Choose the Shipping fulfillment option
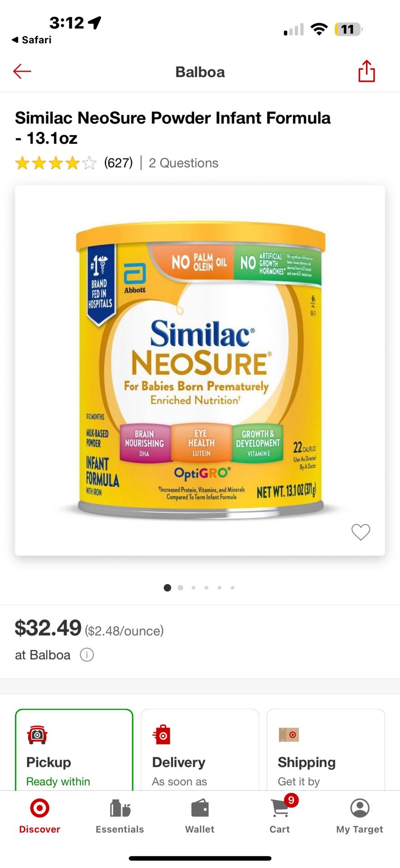 326,750
